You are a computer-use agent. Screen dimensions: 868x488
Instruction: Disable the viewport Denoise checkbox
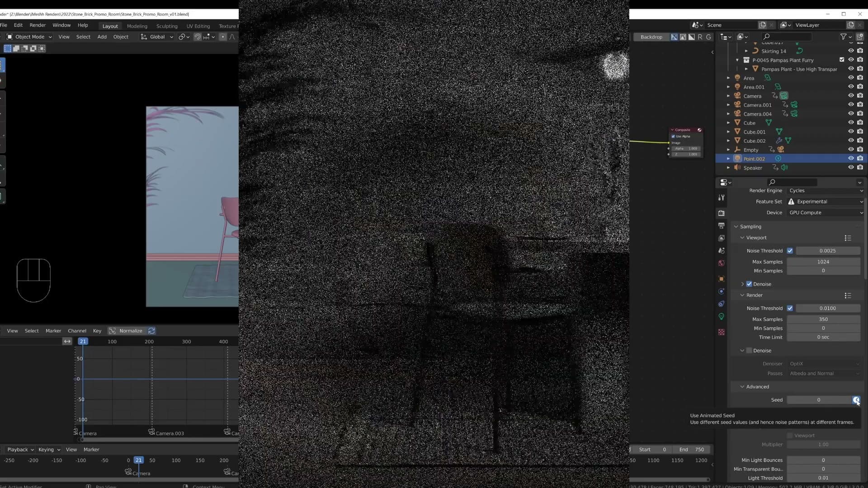pyautogui.click(x=749, y=284)
